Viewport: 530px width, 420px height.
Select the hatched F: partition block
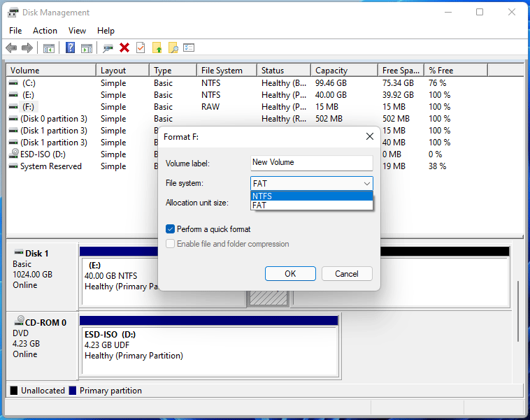click(x=268, y=298)
